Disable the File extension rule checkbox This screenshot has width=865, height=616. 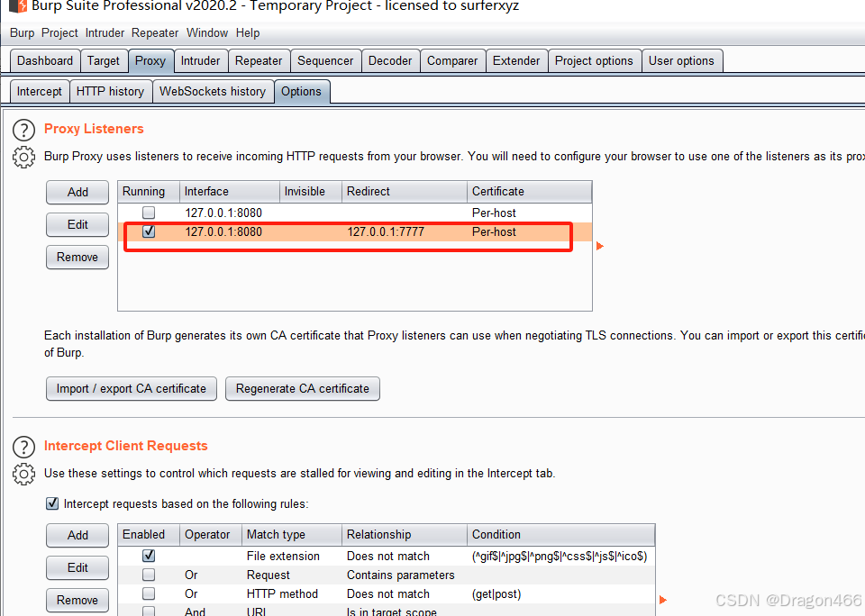point(149,556)
